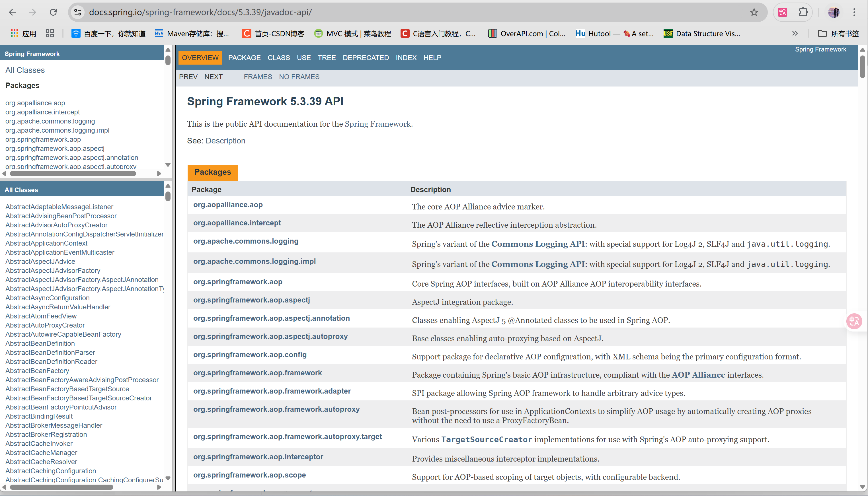Open the TREE navigation tab
This screenshot has height=496, width=868.
(x=327, y=57)
